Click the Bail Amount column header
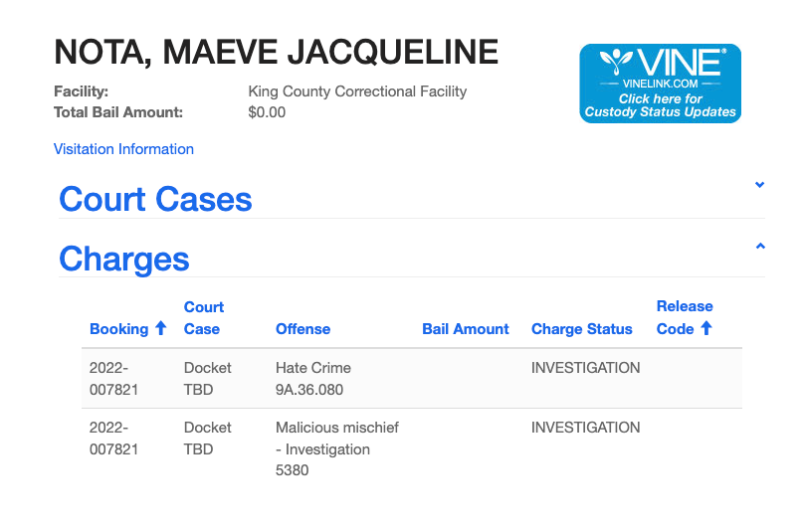Viewport: 805px width, 532px height. point(465,329)
